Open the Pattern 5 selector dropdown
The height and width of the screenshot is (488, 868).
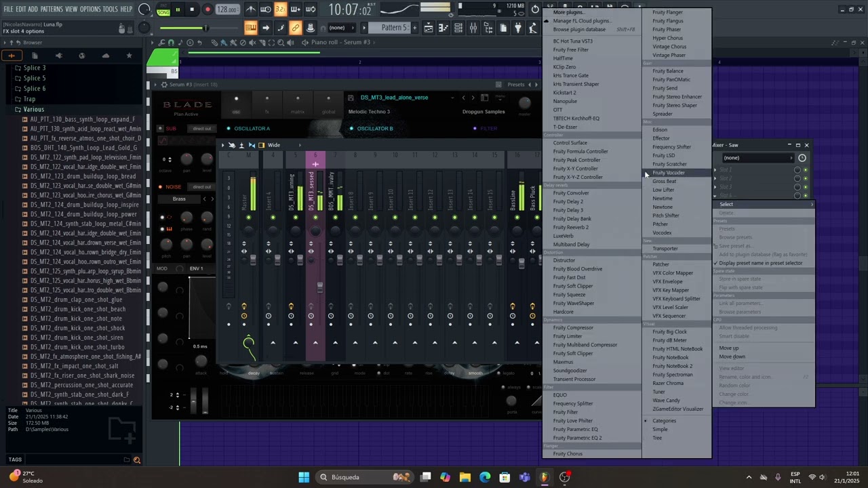(x=388, y=28)
